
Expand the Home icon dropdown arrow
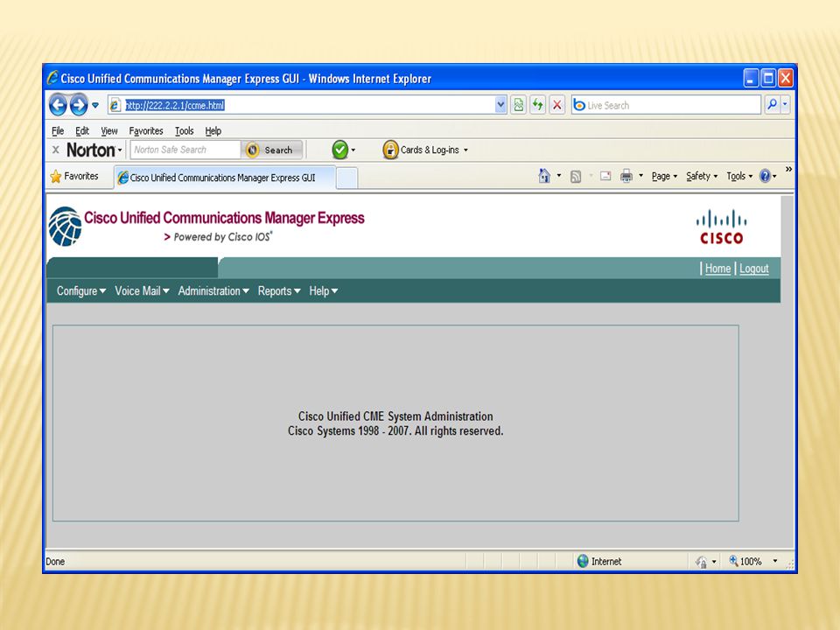coord(559,176)
